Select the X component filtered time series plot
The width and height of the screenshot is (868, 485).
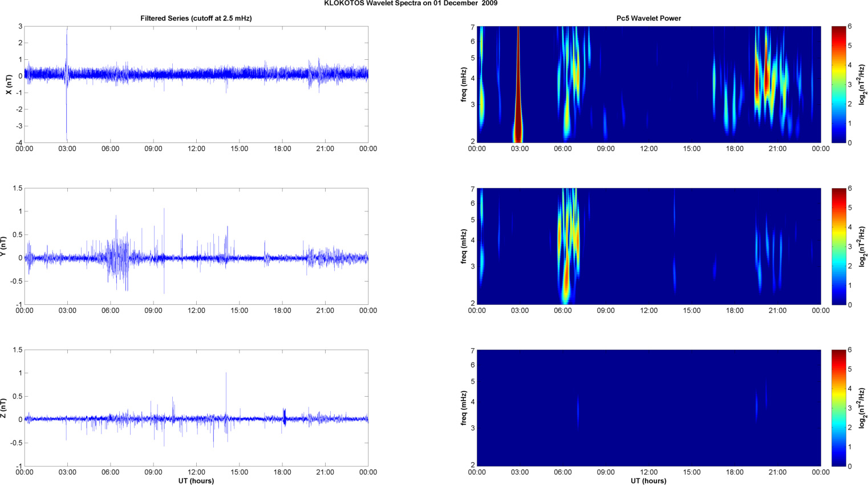click(196, 84)
